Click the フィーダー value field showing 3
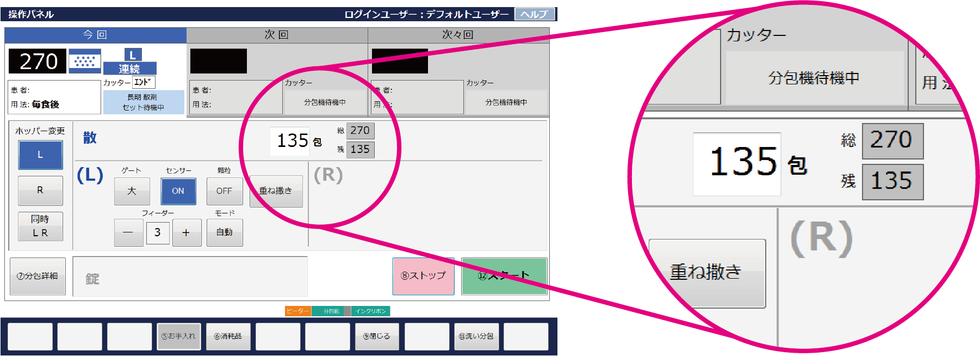Image resolution: width=980 pixels, height=356 pixels. click(x=158, y=232)
